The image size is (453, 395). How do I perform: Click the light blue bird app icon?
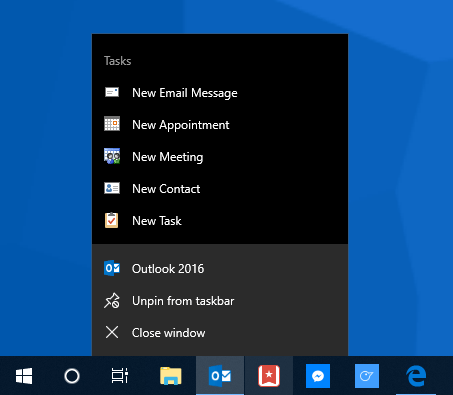367,376
